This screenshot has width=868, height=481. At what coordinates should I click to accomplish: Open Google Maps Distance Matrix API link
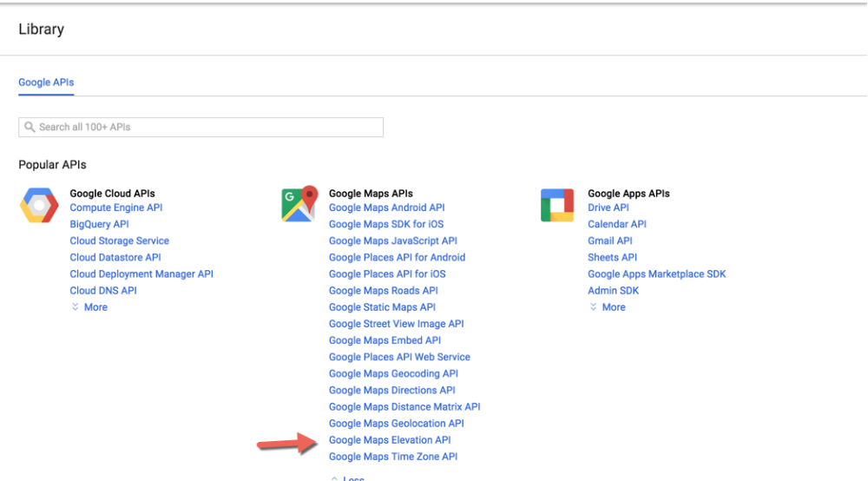404,407
